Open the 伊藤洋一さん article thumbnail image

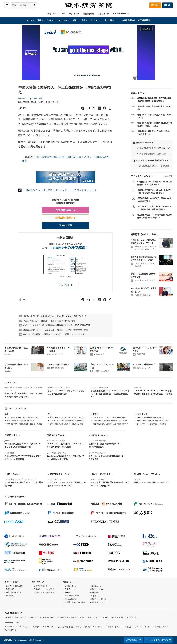166,277
